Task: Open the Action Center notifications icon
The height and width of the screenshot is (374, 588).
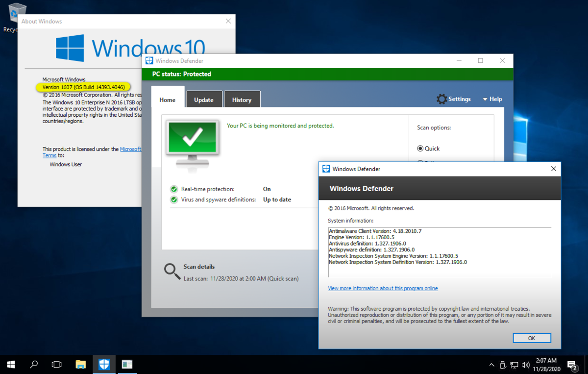Action: point(572,365)
